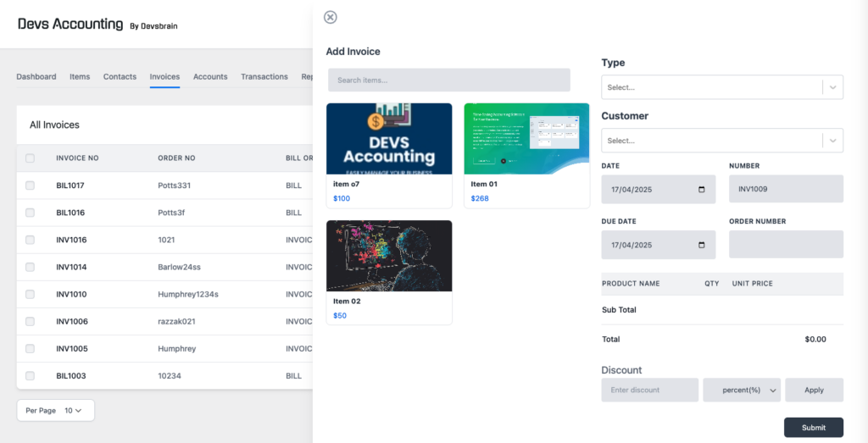Click the Total $0.00 amount
Screen dimensions: 868x443
click(x=815, y=339)
